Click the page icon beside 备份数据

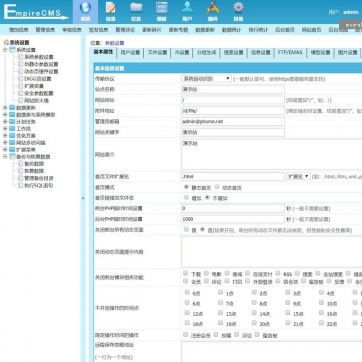point(21,164)
